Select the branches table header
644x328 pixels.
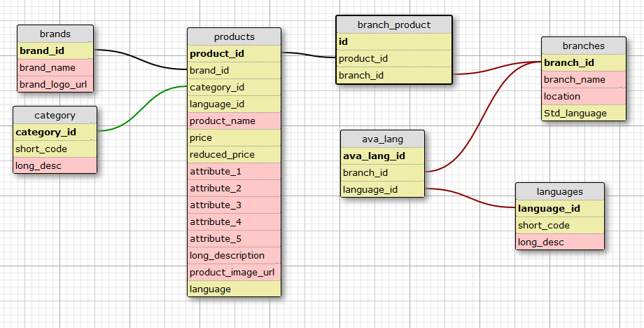coord(584,46)
